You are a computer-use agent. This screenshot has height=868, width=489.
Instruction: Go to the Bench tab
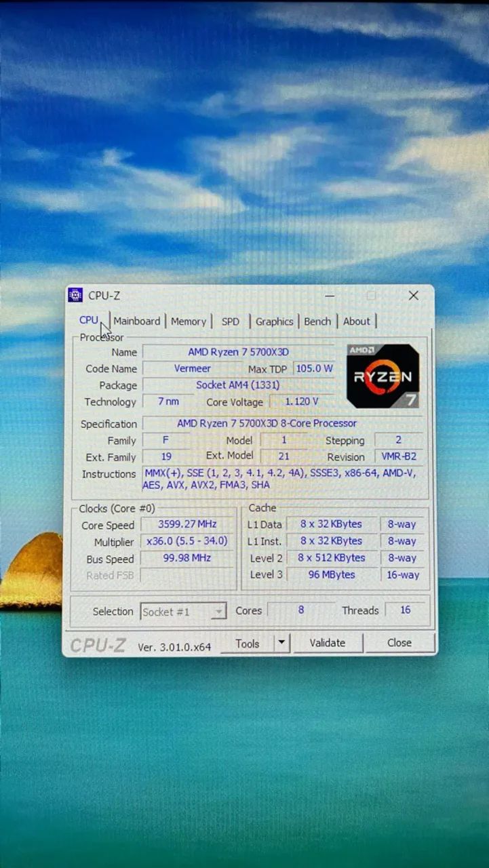317,321
